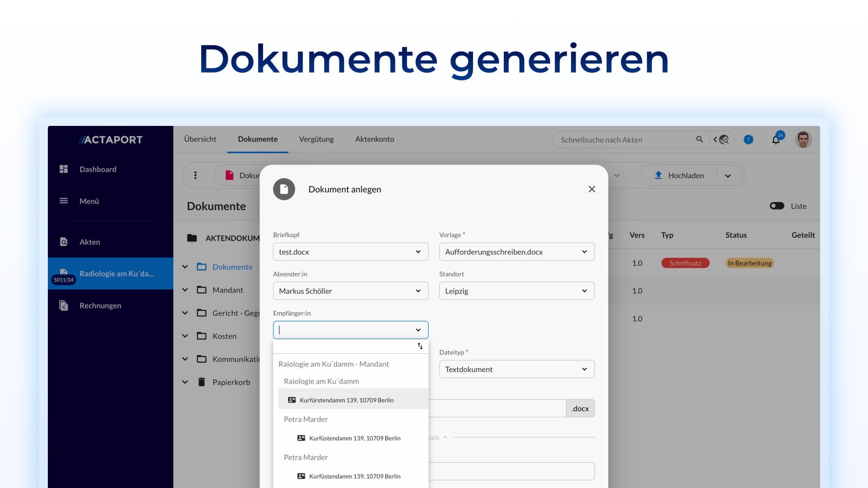Open Rechnungen from the left sidebar
The width and height of the screenshot is (868, 488).
pos(100,305)
